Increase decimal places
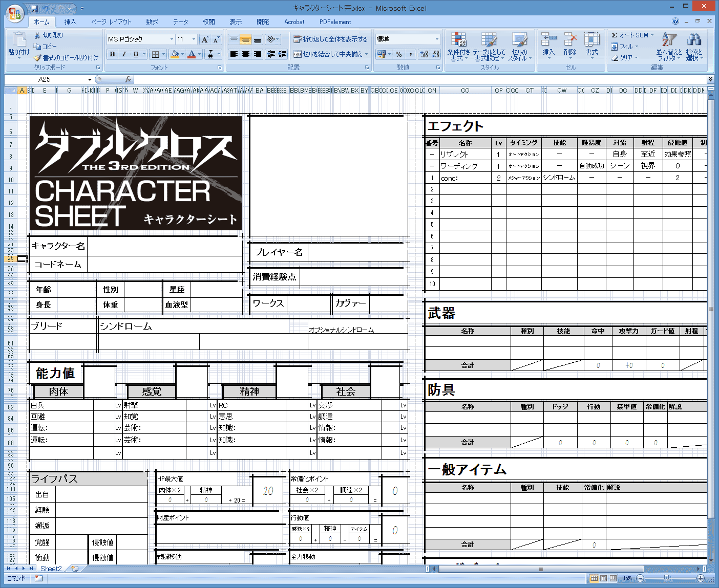Screen dimensions: 719x588 click(424, 54)
